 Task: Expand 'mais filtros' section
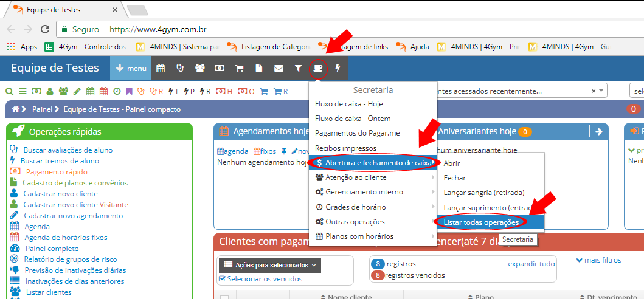point(598,260)
